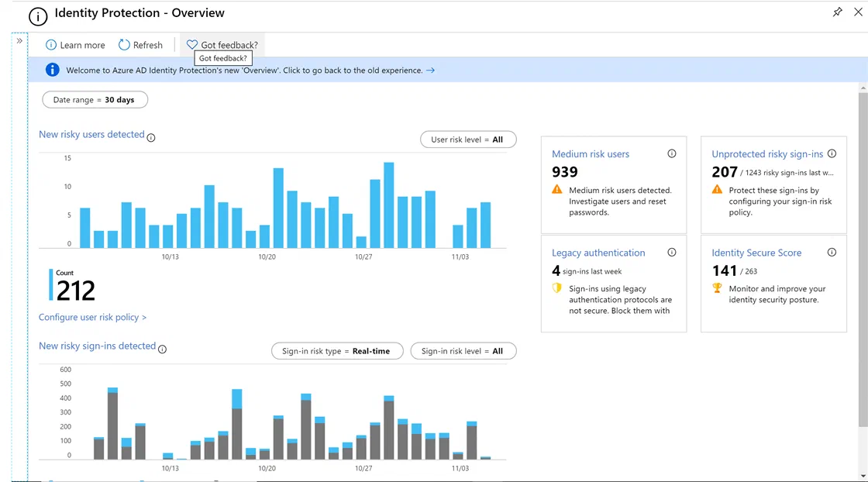This screenshot has height=482, width=868.
Task: Click info icon beside New risky sign-ins detected
Action: click(162, 349)
